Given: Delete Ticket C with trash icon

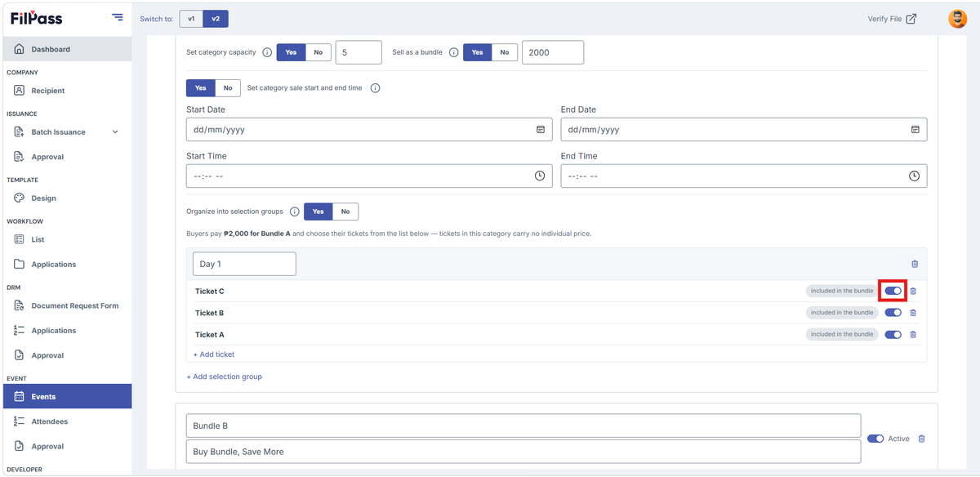Looking at the screenshot, I should point(914,291).
